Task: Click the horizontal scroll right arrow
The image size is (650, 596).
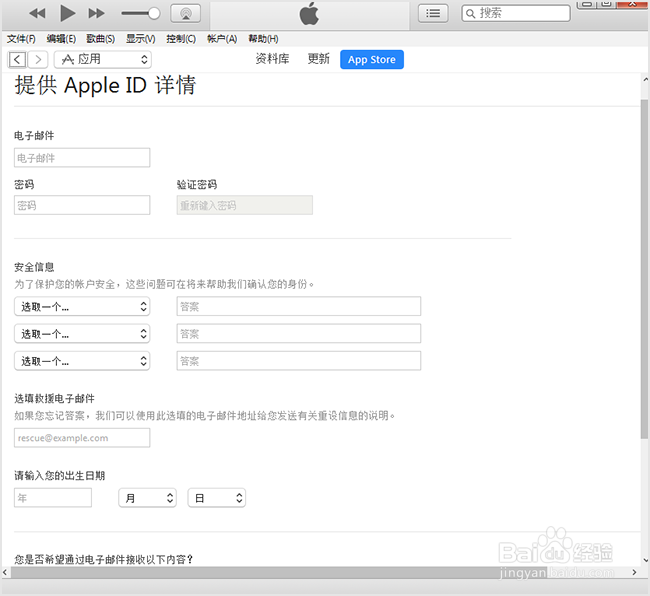Action: pyautogui.click(x=634, y=572)
